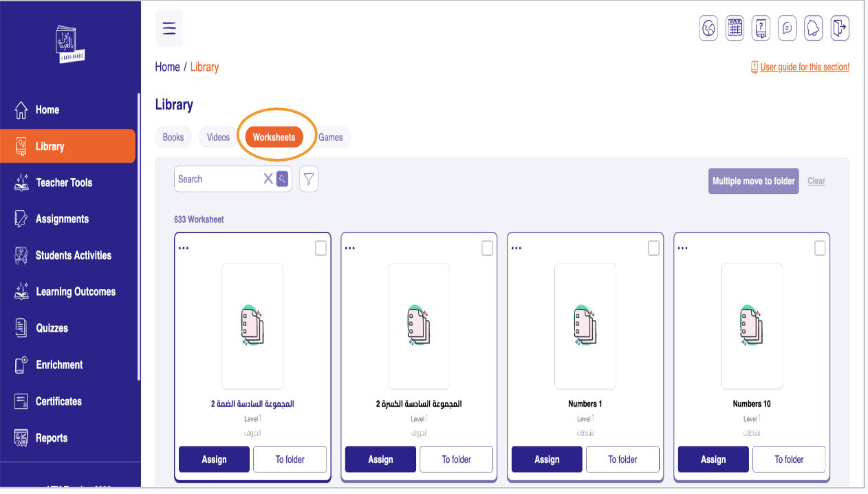The height and width of the screenshot is (494, 868).
Task: Toggle the hamburger sidebar menu
Action: point(169,28)
